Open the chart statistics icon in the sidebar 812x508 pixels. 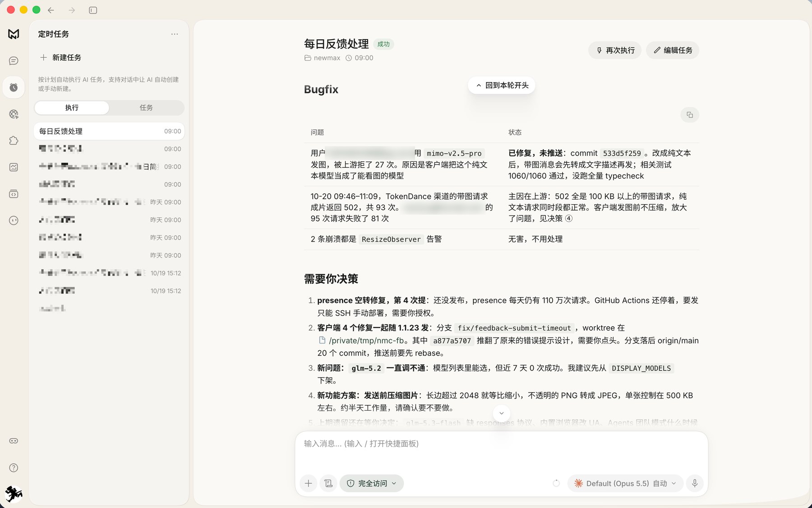click(14, 167)
